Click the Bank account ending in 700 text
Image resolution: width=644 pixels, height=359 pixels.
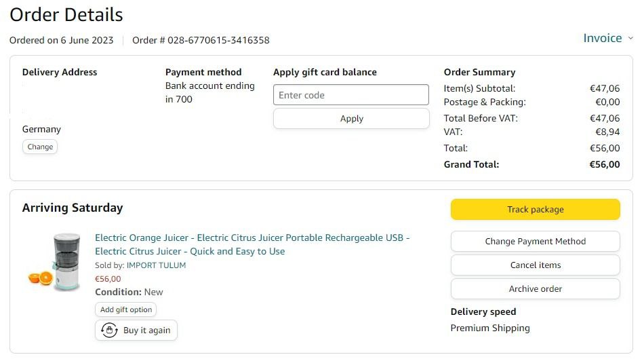pos(209,92)
